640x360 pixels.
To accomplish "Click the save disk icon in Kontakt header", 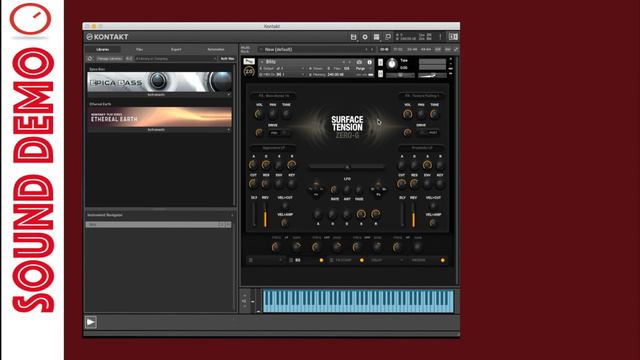I will 353,37.
